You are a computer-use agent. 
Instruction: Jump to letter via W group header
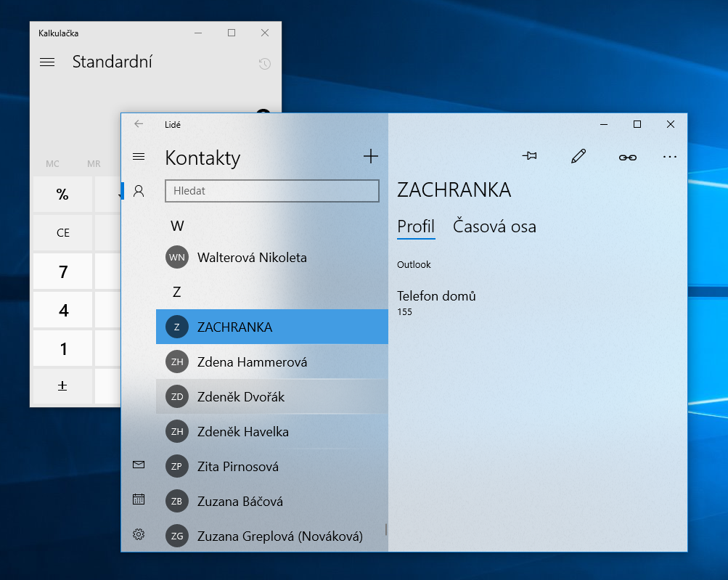click(177, 226)
